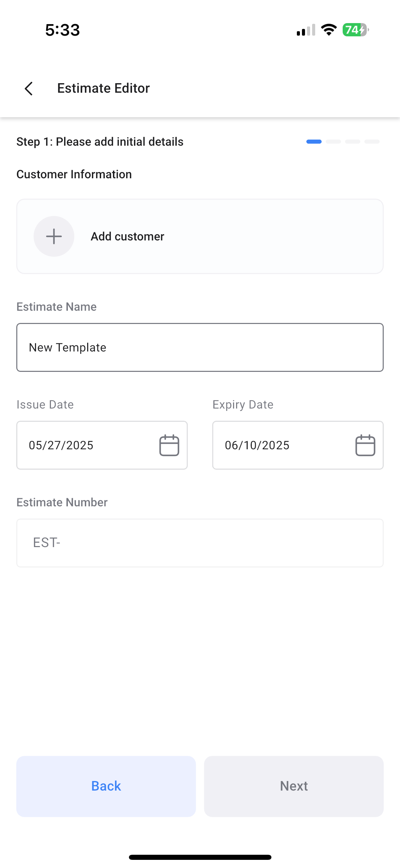
Task: Open the Issue Date calendar icon
Action: click(x=169, y=445)
